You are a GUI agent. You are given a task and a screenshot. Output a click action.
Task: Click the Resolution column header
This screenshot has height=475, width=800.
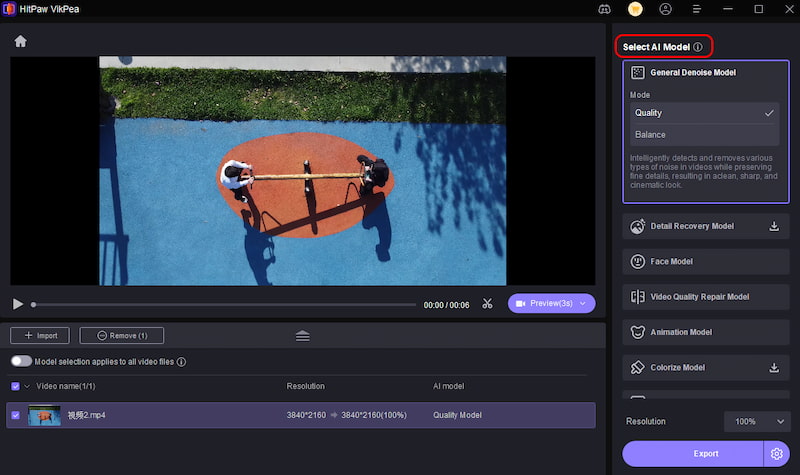(306, 386)
